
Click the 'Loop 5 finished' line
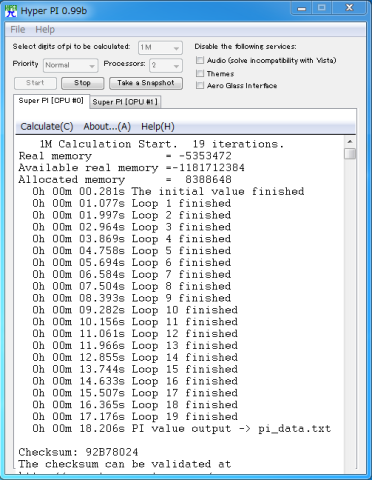pos(132,251)
